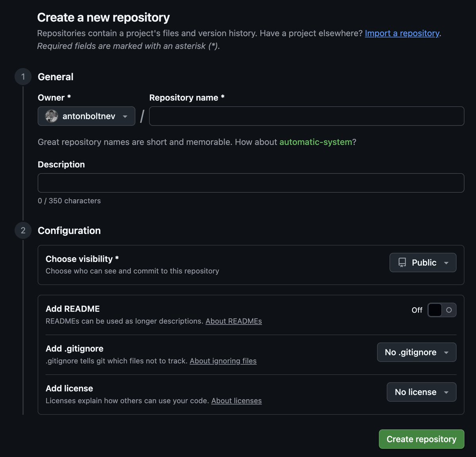Expand the No .gitignore template dropdown
The width and height of the screenshot is (476, 457).
(x=416, y=352)
